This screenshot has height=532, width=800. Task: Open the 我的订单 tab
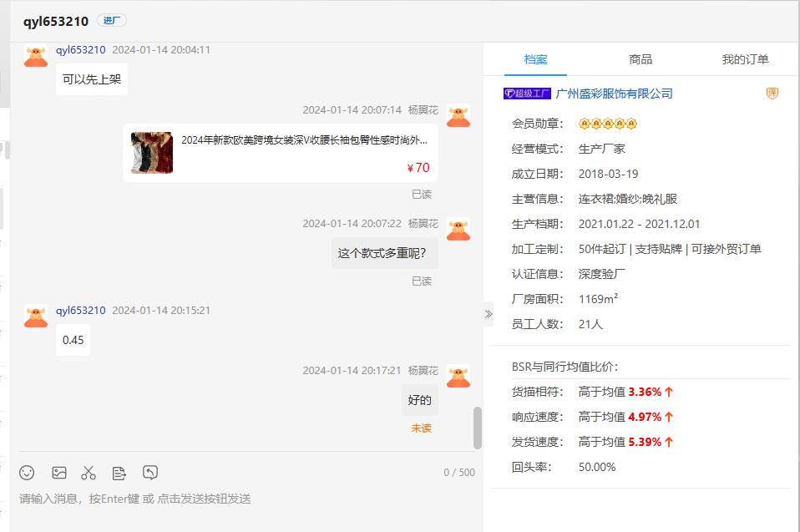(x=745, y=59)
